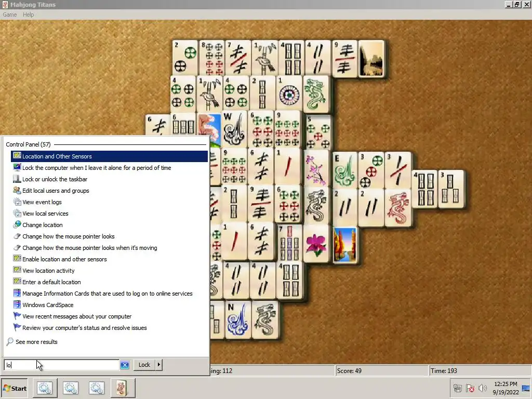Select the plum blossom branch tile
Screen dimensions: 532x399
(x=316, y=169)
